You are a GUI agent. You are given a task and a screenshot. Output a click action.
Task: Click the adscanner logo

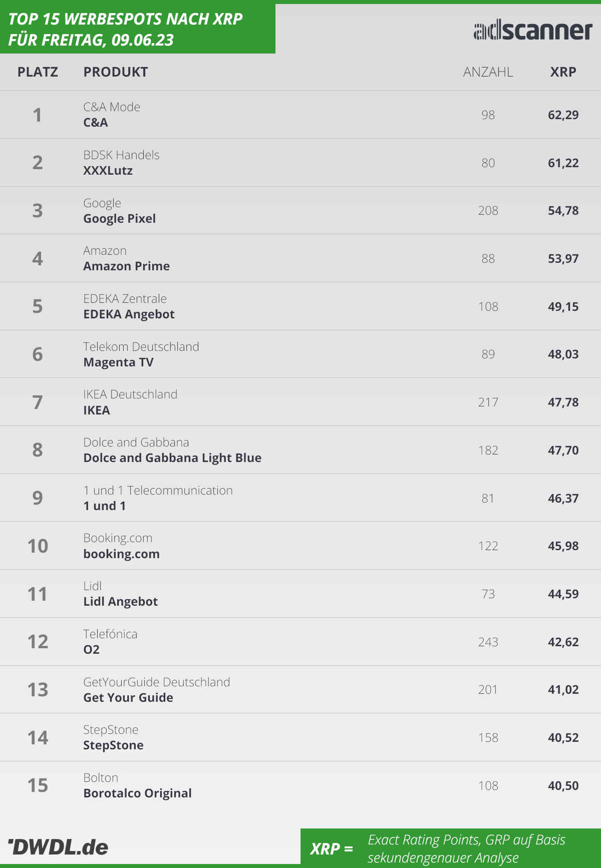[533, 31]
